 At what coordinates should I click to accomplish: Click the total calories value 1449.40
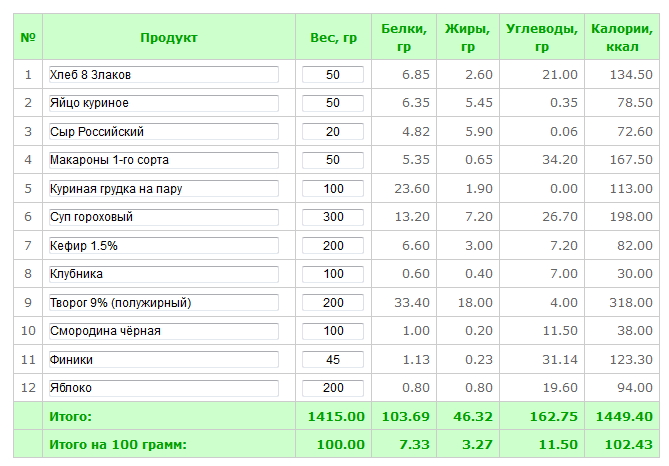point(622,416)
